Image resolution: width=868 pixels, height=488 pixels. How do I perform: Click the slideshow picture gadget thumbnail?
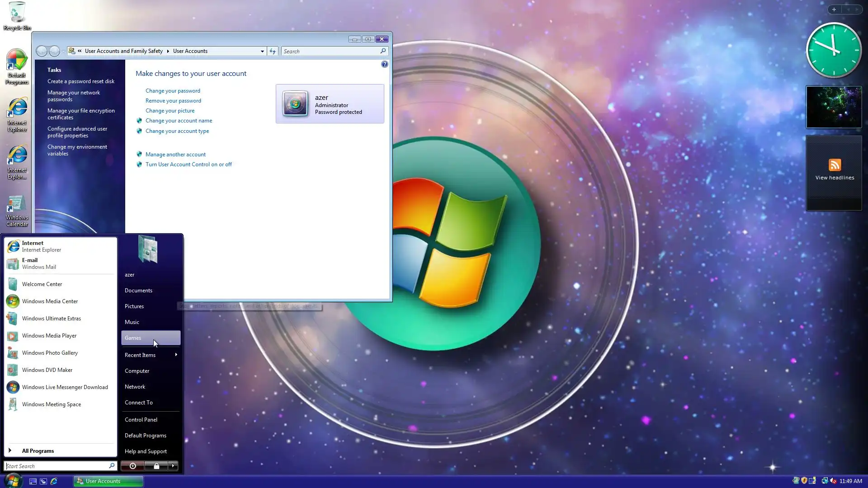(834, 107)
